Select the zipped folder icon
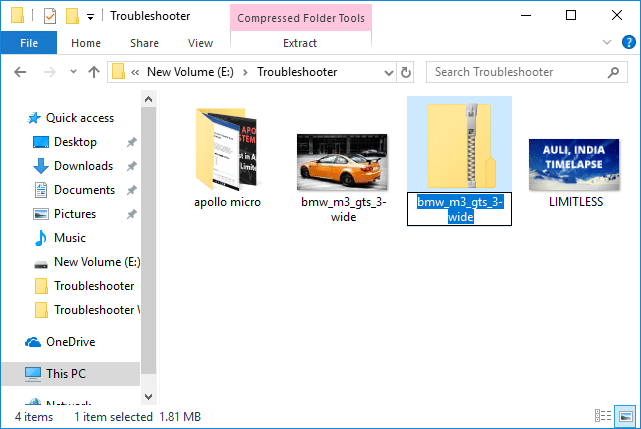The width and height of the screenshot is (641, 429). pyautogui.click(x=462, y=146)
